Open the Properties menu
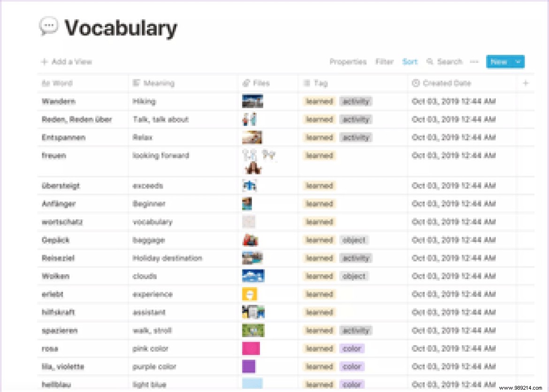The width and height of the screenshot is (549, 392). tap(348, 62)
